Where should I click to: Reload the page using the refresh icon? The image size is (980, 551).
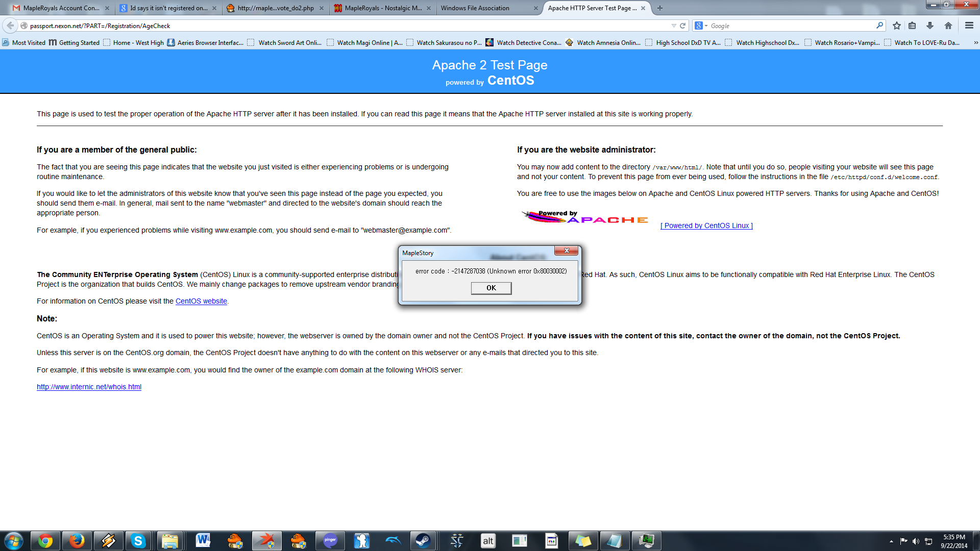(683, 26)
